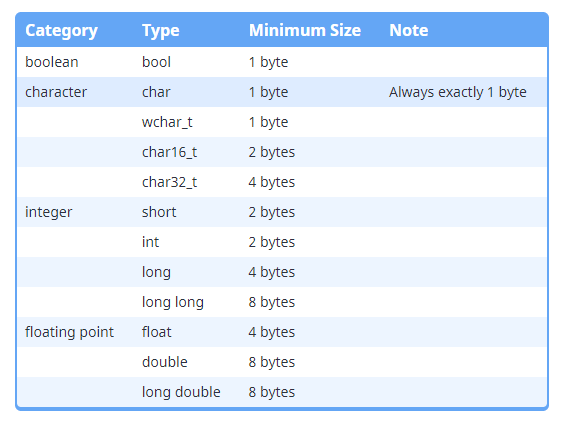Select the int type cell
The width and height of the screenshot is (575, 425).
click(x=150, y=242)
